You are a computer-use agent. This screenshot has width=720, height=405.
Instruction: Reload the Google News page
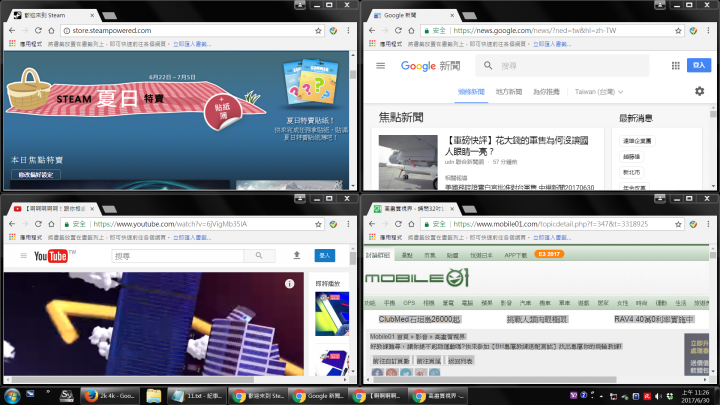398,30
